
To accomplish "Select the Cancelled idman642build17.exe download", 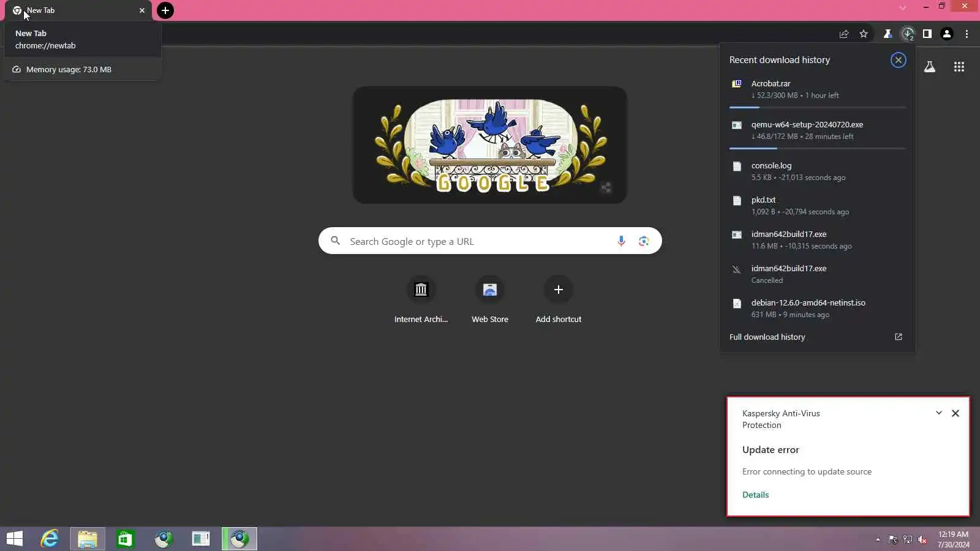I will (x=818, y=274).
